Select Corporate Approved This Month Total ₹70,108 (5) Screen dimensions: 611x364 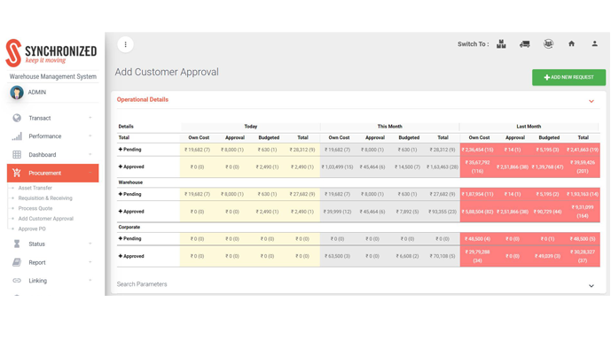(443, 256)
